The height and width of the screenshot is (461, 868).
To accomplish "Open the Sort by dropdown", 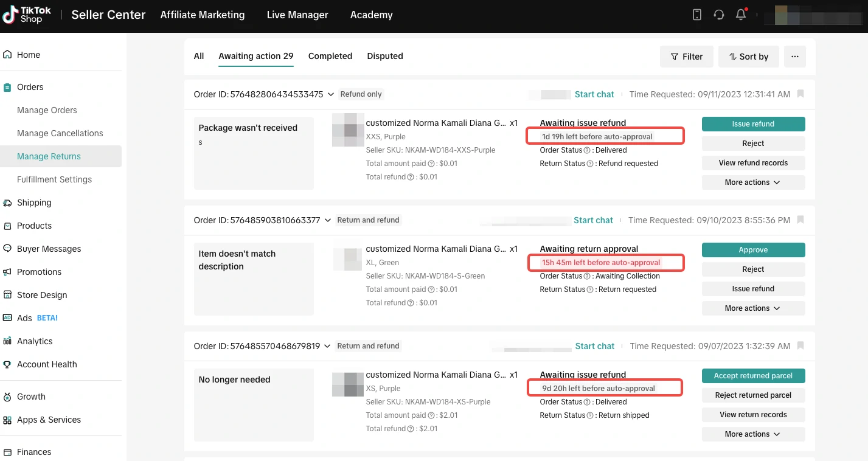I will click(748, 57).
